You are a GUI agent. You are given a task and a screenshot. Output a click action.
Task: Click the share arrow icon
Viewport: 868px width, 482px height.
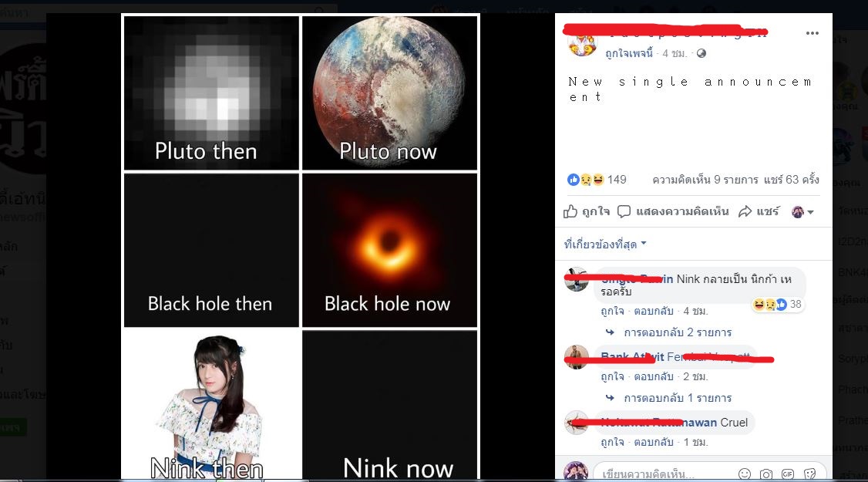pos(745,211)
